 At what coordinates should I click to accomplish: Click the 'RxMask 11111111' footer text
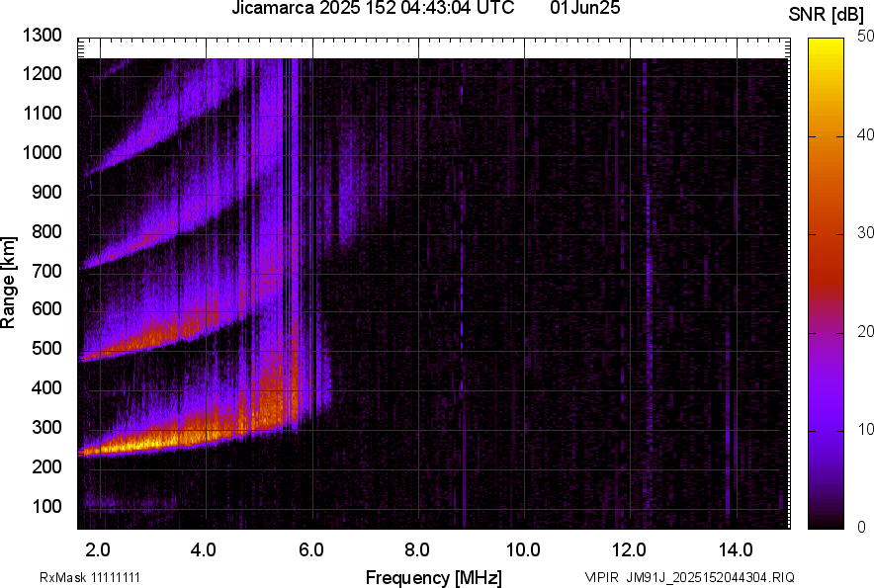(x=90, y=577)
